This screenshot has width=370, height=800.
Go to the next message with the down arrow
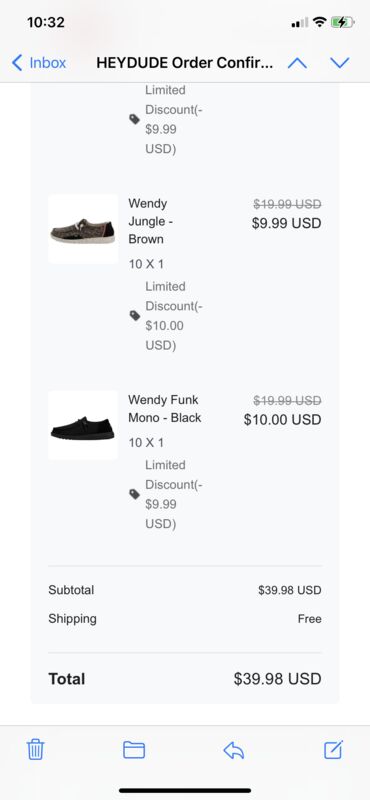tap(340, 63)
